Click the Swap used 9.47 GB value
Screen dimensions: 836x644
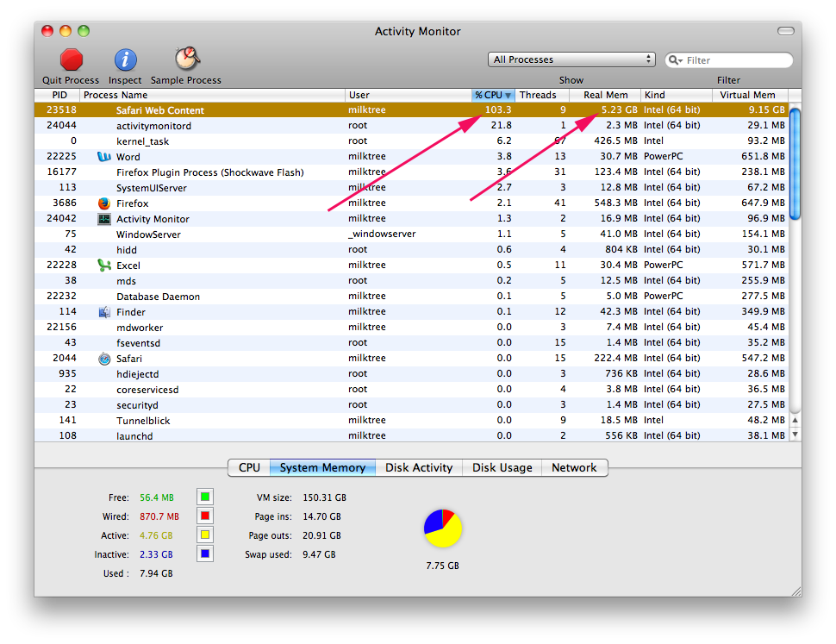319,554
